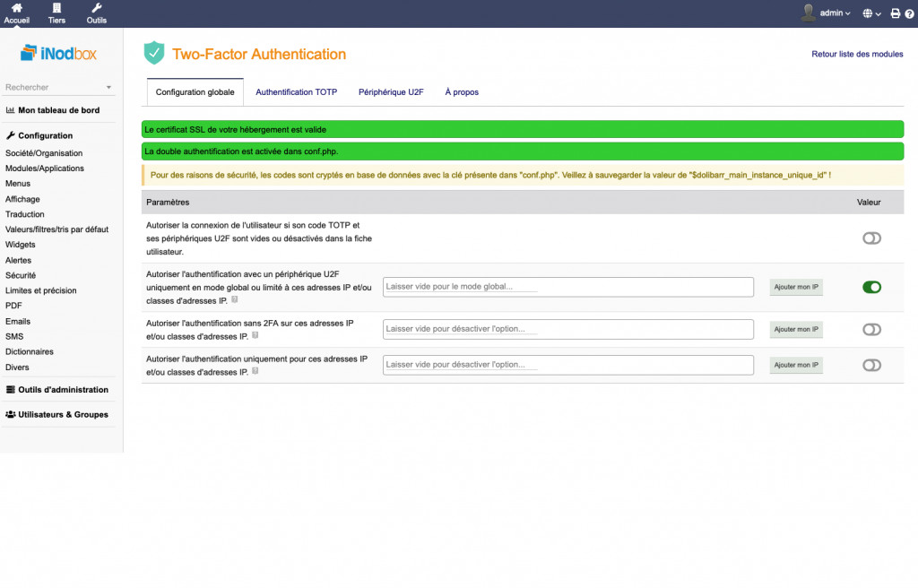918x588 pixels.
Task: Expand the globe dropdown chevron
Action: (x=879, y=14)
